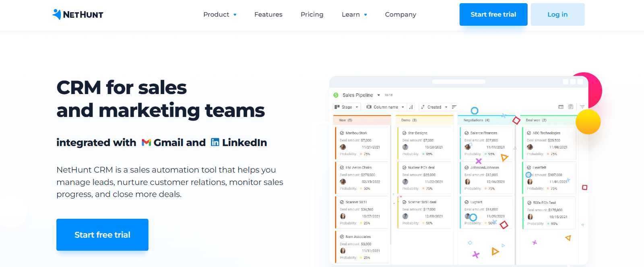Click the NetHunt logo in the header
The width and height of the screenshot is (644, 267).
[78, 14]
